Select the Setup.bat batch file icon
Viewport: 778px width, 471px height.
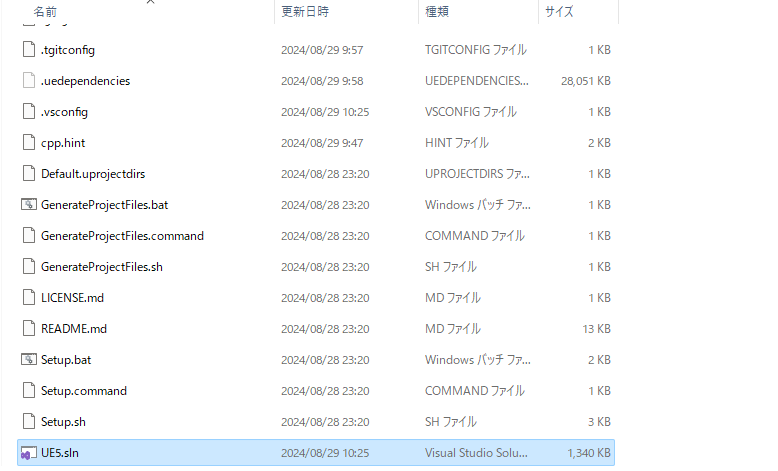pos(29,359)
